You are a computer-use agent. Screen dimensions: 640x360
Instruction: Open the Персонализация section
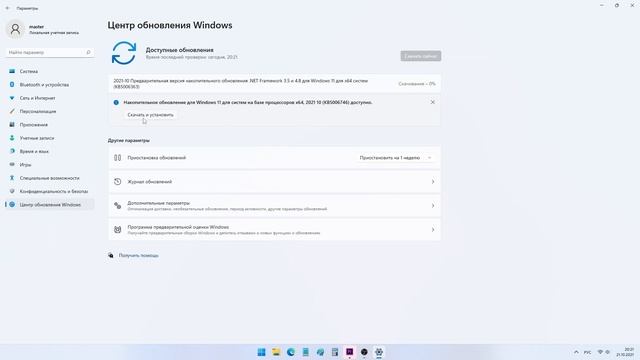(x=49, y=111)
